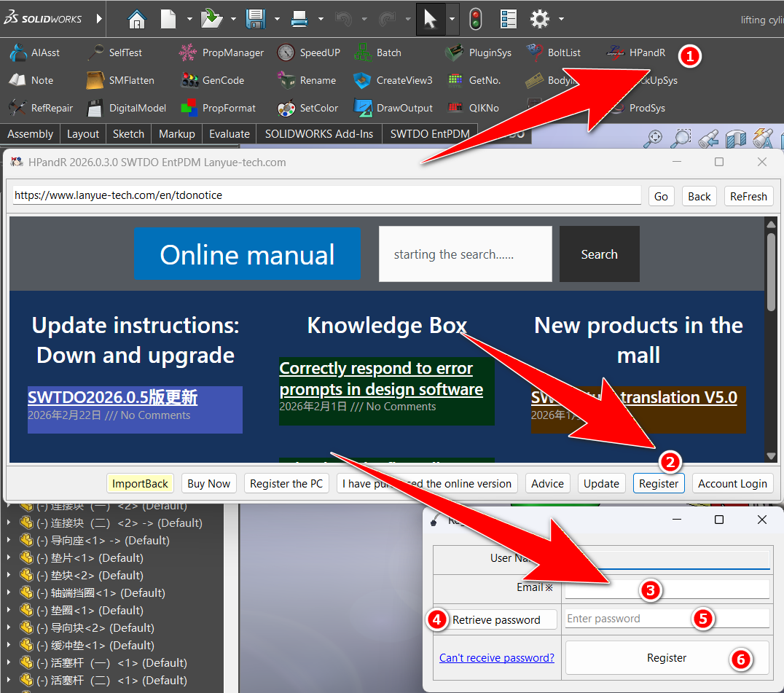Create a new document with New icon
The height and width of the screenshot is (693, 784).
168,19
